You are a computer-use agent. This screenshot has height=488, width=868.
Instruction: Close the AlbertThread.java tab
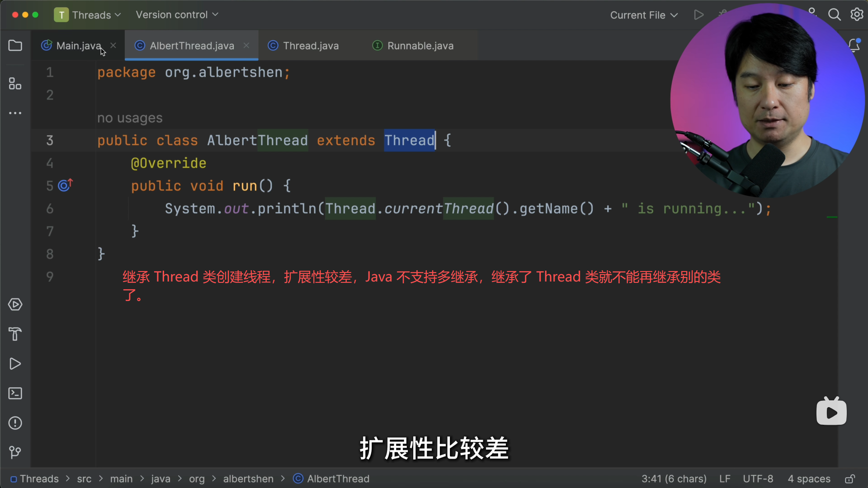coord(246,45)
